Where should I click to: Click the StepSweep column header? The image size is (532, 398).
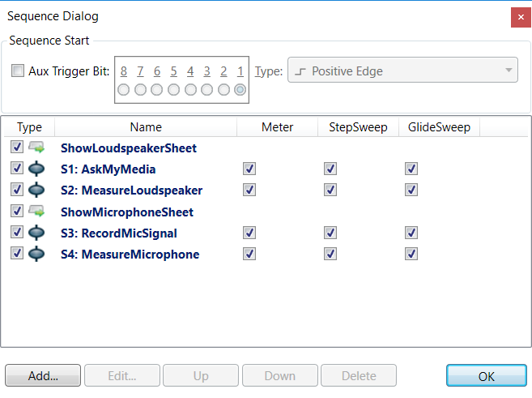(x=358, y=127)
